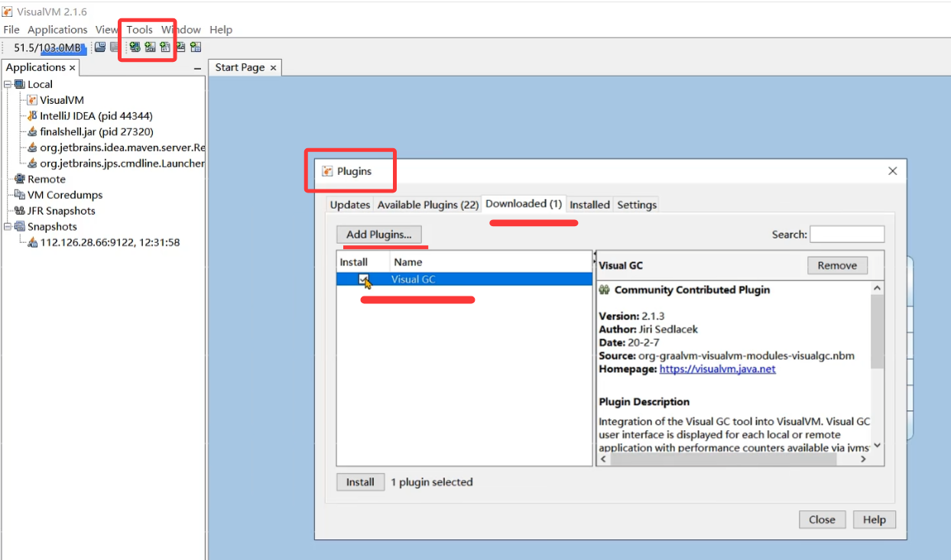Viewport: 951px width, 560px height.
Task: Click the Add Remote Host toolbar icon
Action: [x=135, y=47]
